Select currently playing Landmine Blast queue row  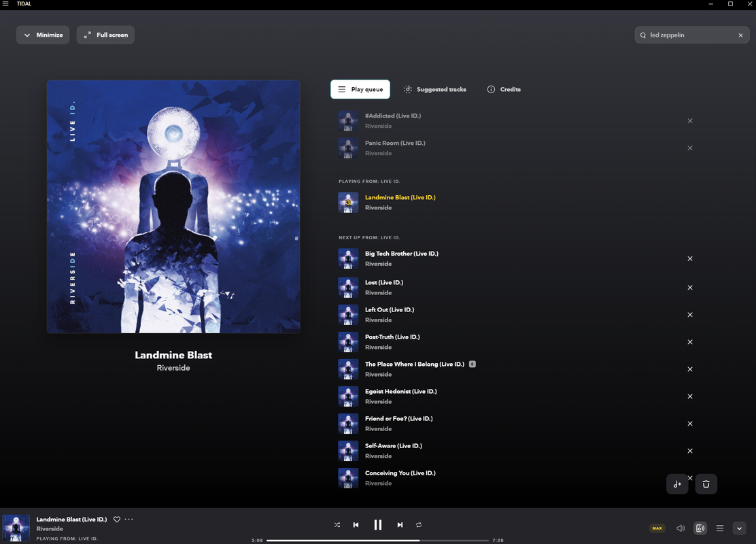[515, 203]
